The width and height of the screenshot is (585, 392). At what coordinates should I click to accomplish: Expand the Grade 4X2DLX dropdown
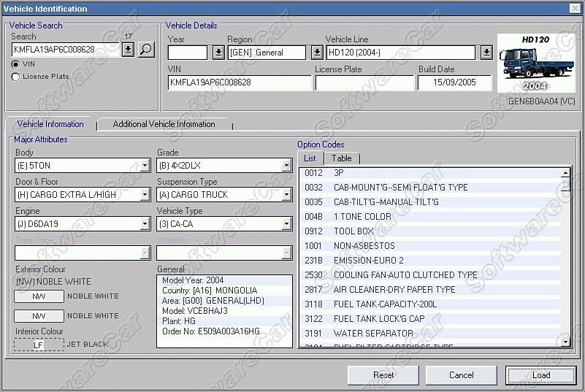(x=286, y=166)
